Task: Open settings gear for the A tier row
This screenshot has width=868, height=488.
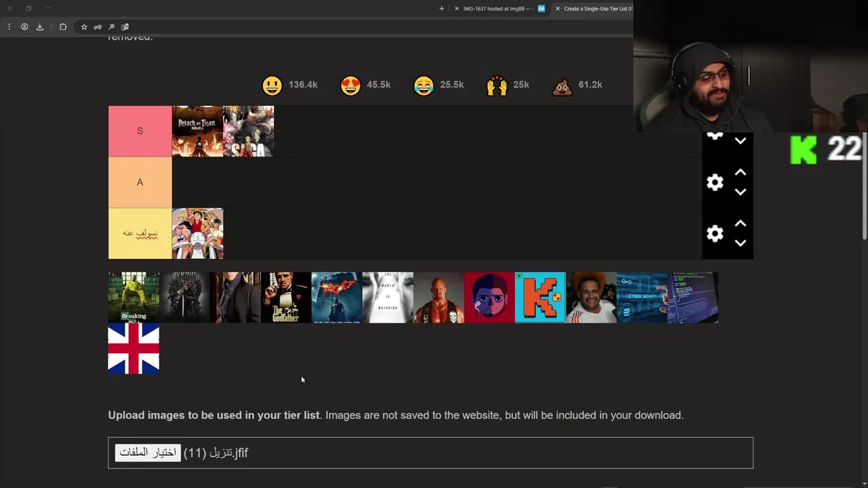Action: (715, 182)
